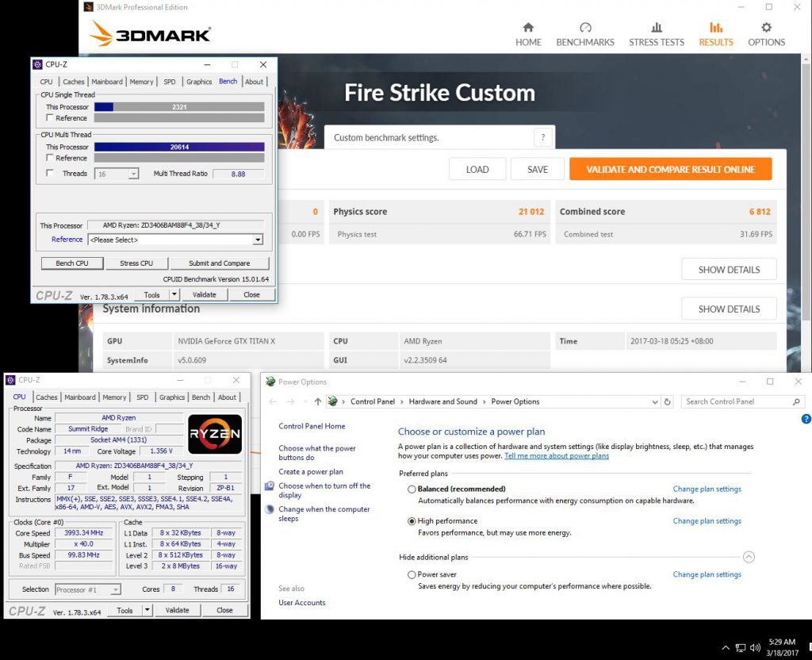Open the taskbar clock and date
812x660 pixels.
[x=782, y=647]
